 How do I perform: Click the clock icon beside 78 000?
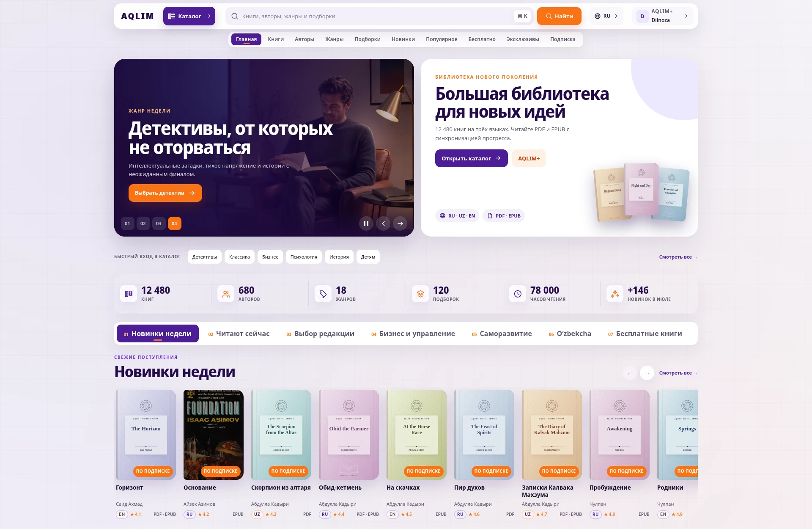click(518, 294)
